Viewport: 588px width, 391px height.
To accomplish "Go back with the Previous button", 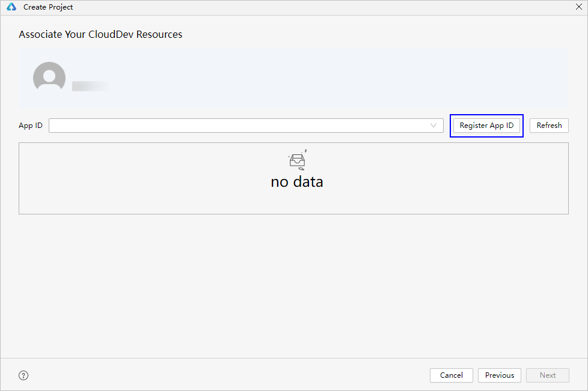I will coord(500,375).
